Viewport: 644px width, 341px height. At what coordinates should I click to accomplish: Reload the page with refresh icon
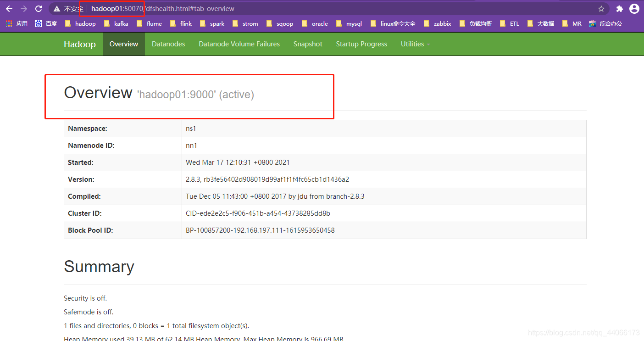pos(39,9)
